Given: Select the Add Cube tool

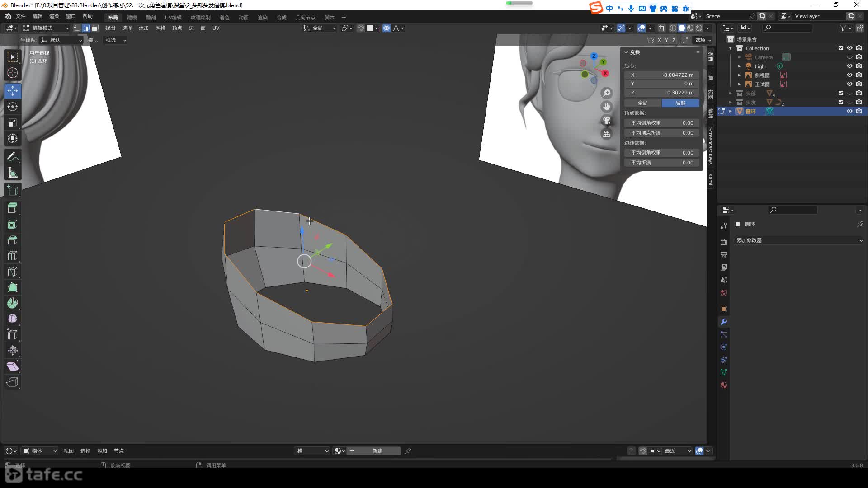Looking at the screenshot, I should click(13, 190).
